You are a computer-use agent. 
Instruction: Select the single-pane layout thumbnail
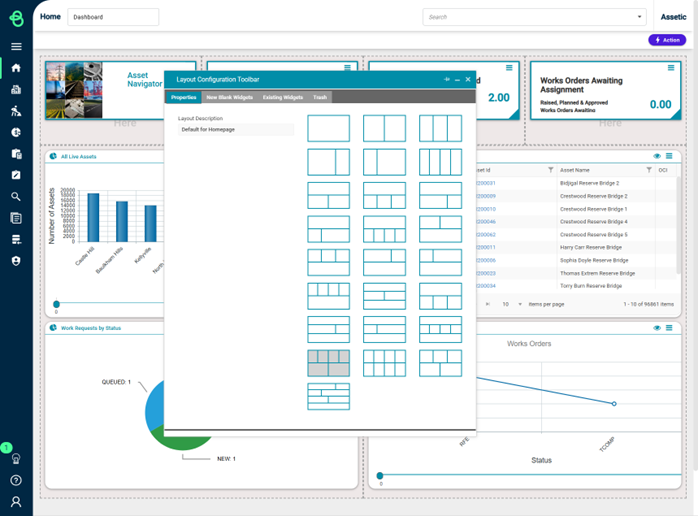click(328, 128)
